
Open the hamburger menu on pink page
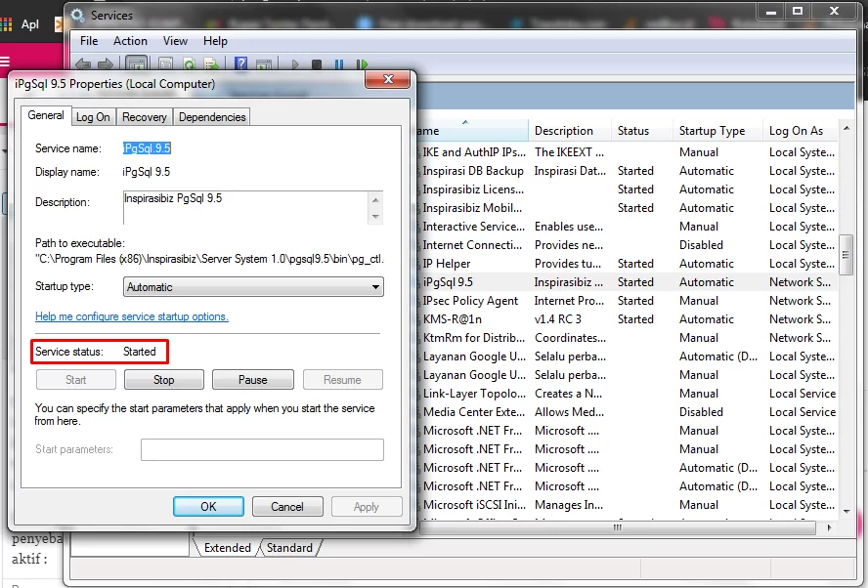[5, 62]
